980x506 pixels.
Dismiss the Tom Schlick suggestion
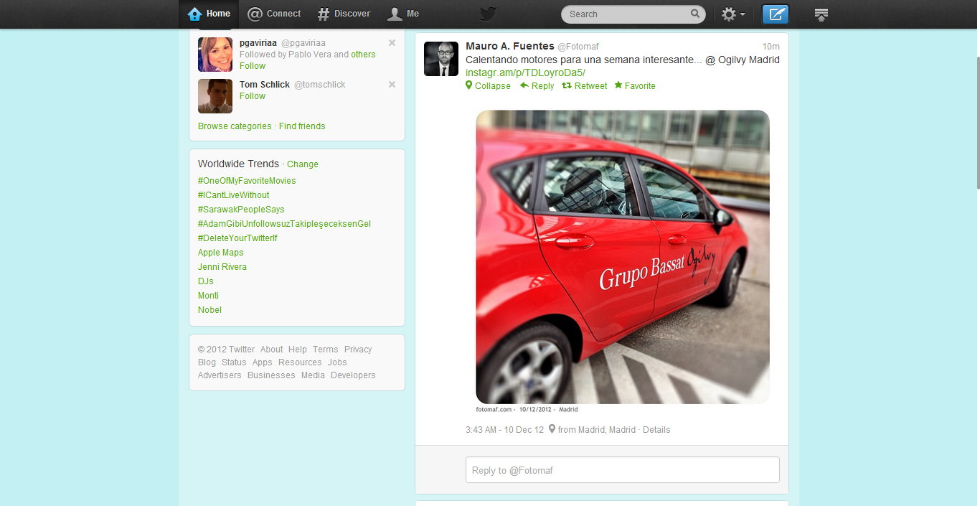pos(392,84)
